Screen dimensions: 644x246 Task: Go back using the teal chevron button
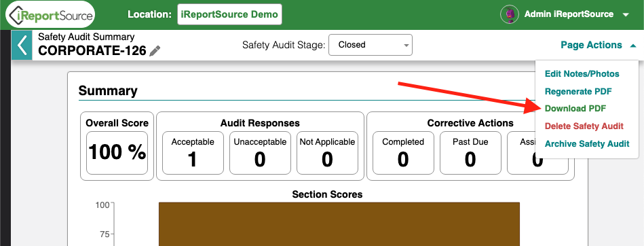(x=22, y=46)
